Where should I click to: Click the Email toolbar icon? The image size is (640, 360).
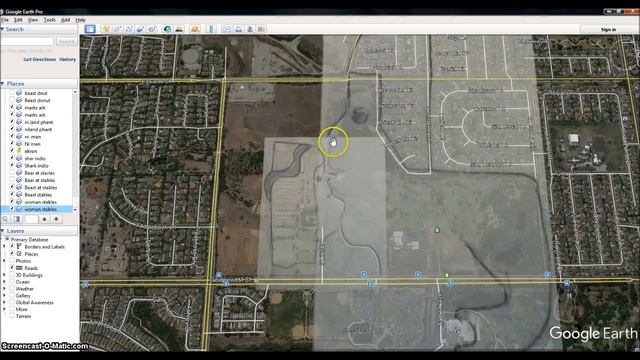[227, 29]
